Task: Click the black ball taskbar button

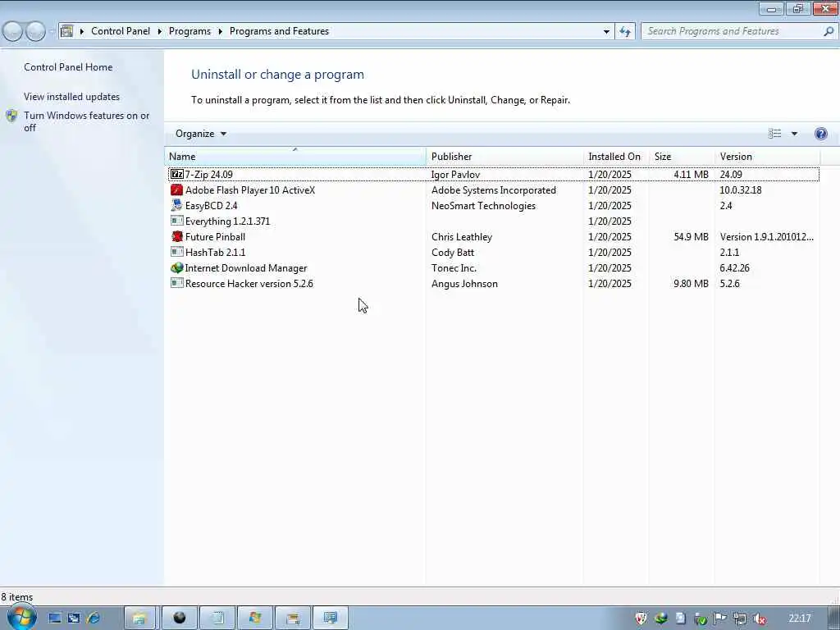Action: (179, 619)
